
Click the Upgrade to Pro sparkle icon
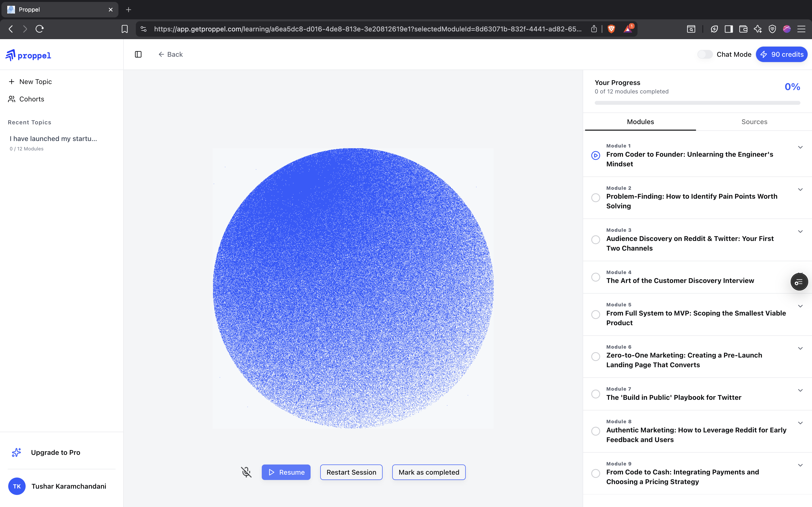pos(16,452)
